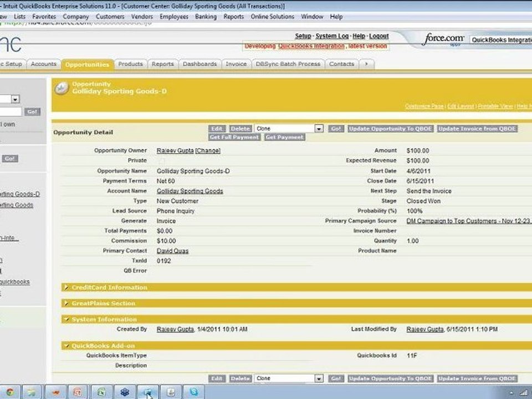This screenshot has height=399, width=532.
Task: Click the Opportunity icon beside Golliday Sporting Goods-D
Action: point(62,88)
